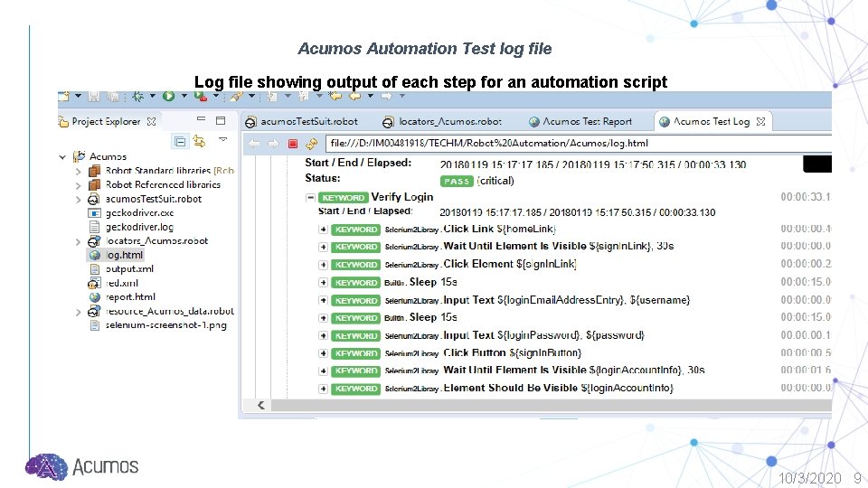Image resolution: width=868 pixels, height=488 pixels.
Task: Select output.xml in project tree
Action: click(x=122, y=269)
